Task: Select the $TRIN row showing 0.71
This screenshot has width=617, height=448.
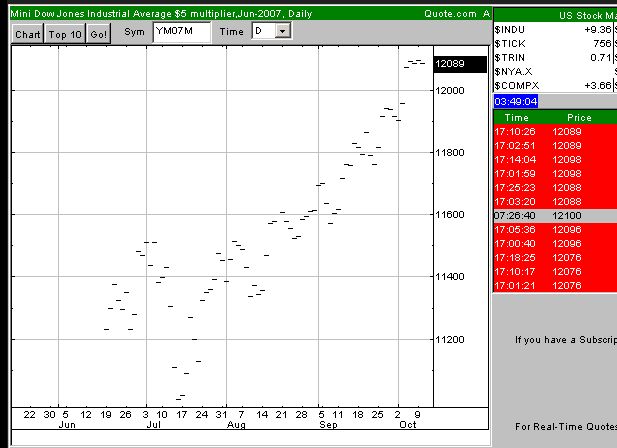Action: pyautogui.click(x=555, y=58)
